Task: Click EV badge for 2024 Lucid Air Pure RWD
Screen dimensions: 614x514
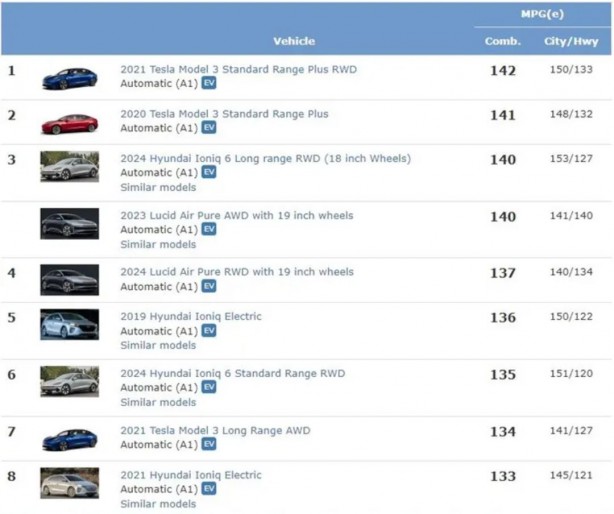Action: coord(209,286)
